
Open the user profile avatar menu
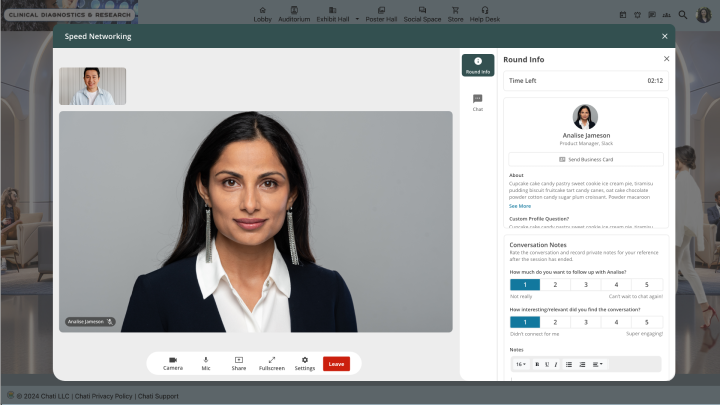pyautogui.click(x=703, y=15)
